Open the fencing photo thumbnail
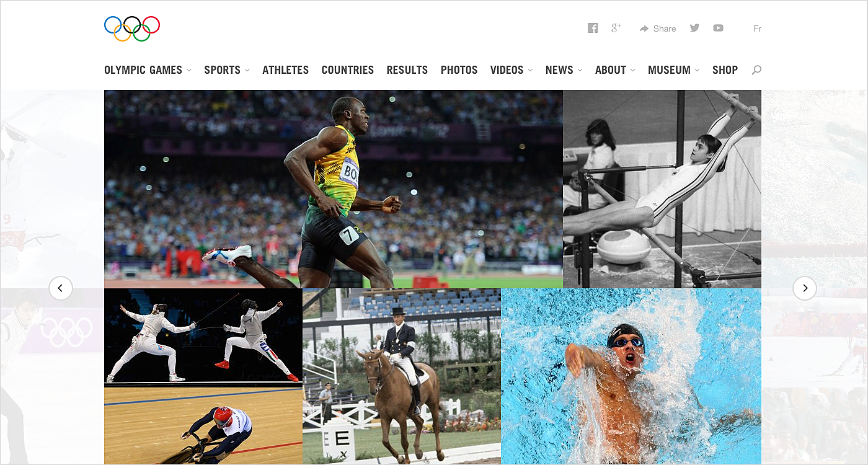This screenshot has height=465, width=868. click(x=203, y=337)
